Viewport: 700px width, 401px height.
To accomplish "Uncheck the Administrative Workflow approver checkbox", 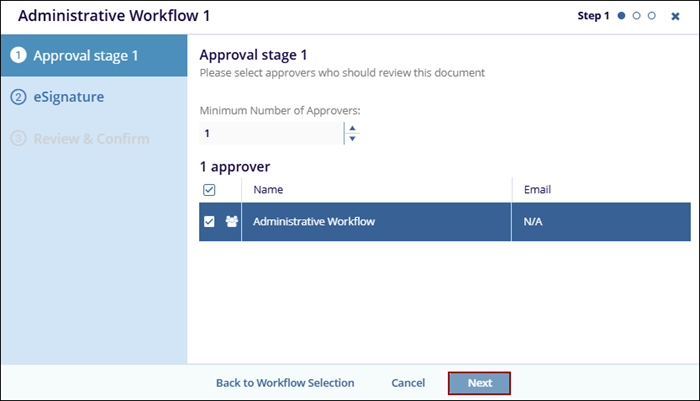I will [209, 221].
